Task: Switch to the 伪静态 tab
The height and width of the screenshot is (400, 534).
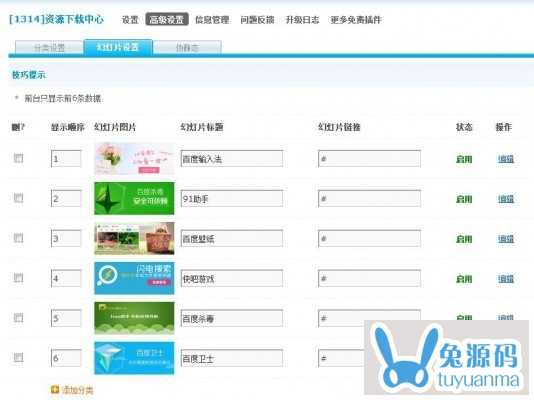Action: click(x=187, y=47)
